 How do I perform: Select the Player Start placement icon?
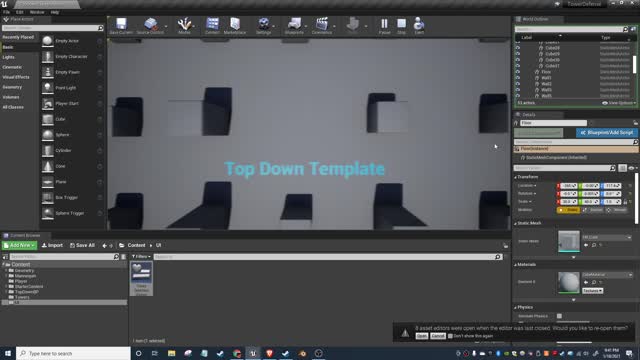coord(47,103)
